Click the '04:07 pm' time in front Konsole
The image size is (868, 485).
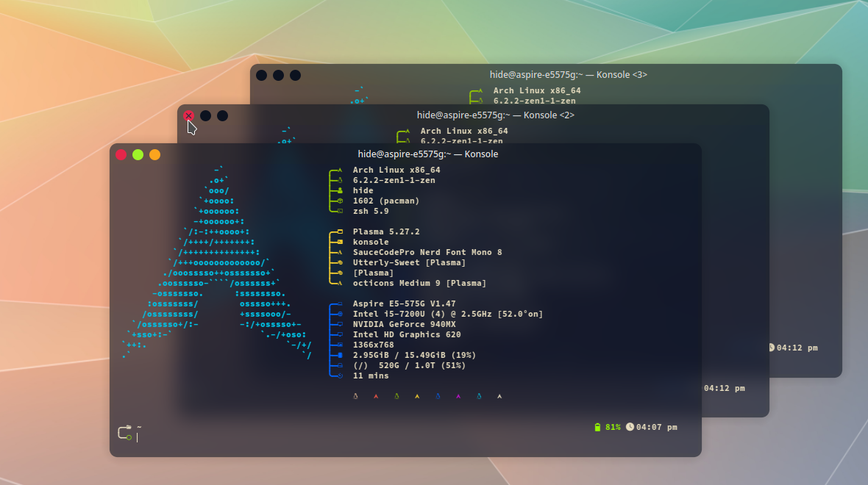coord(657,427)
